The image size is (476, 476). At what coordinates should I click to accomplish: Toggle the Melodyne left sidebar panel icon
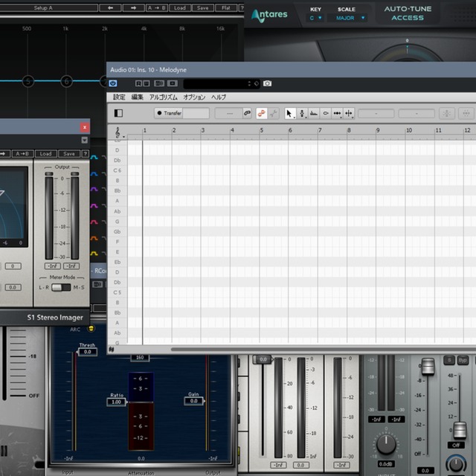pyautogui.click(x=118, y=113)
